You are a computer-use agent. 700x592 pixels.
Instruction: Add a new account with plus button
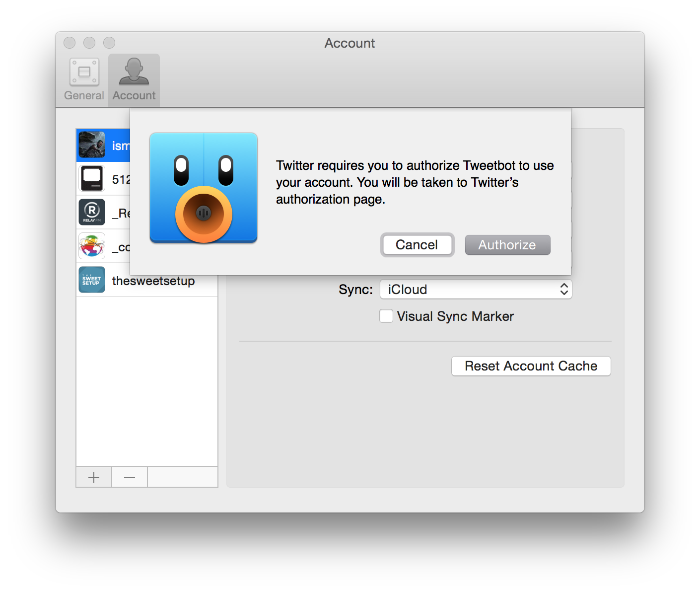point(94,477)
